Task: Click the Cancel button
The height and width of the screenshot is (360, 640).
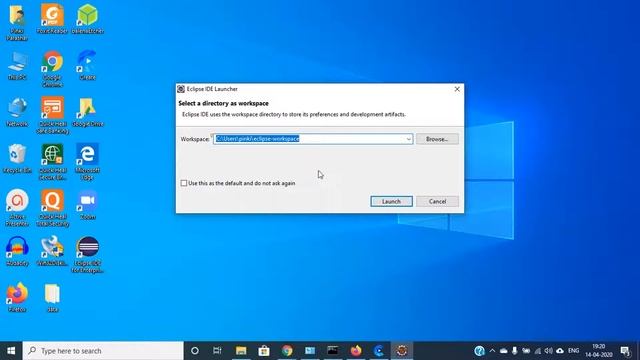Action: [x=437, y=201]
